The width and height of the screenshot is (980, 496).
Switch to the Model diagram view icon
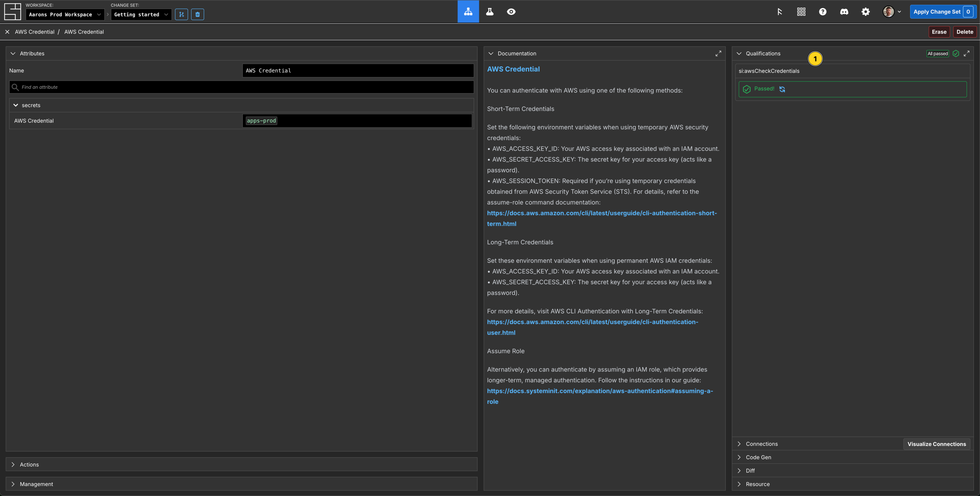pyautogui.click(x=468, y=11)
